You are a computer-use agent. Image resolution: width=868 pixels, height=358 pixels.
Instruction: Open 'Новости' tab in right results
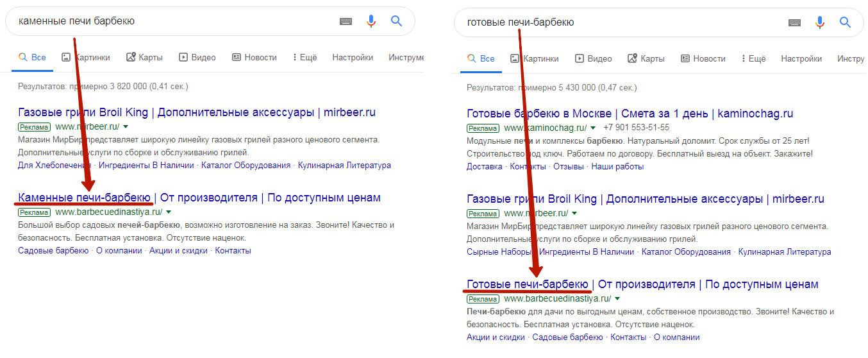(703, 58)
